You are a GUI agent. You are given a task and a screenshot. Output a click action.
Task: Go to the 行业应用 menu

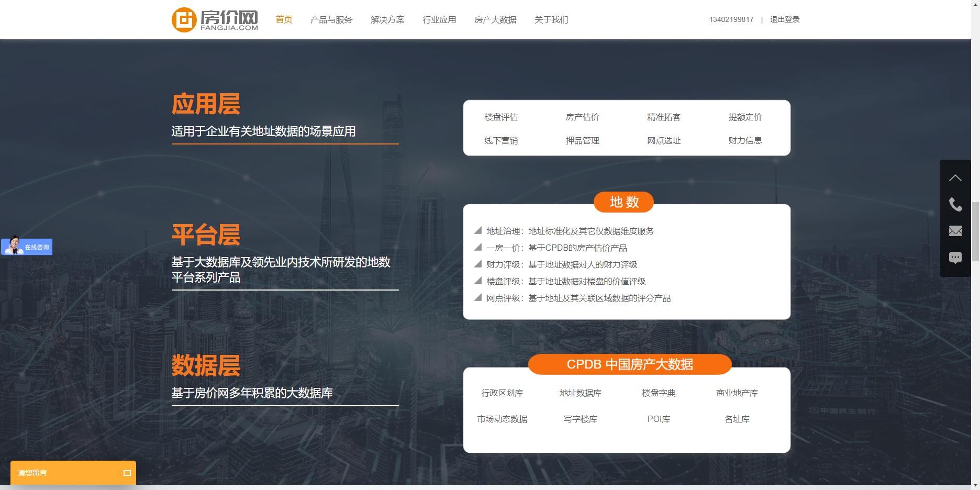[x=439, y=20]
